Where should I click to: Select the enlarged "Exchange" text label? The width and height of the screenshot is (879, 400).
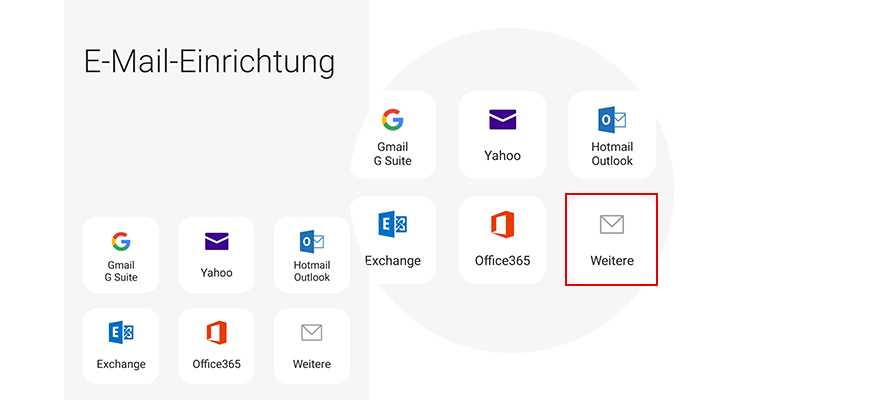pyautogui.click(x=392, y=261)
